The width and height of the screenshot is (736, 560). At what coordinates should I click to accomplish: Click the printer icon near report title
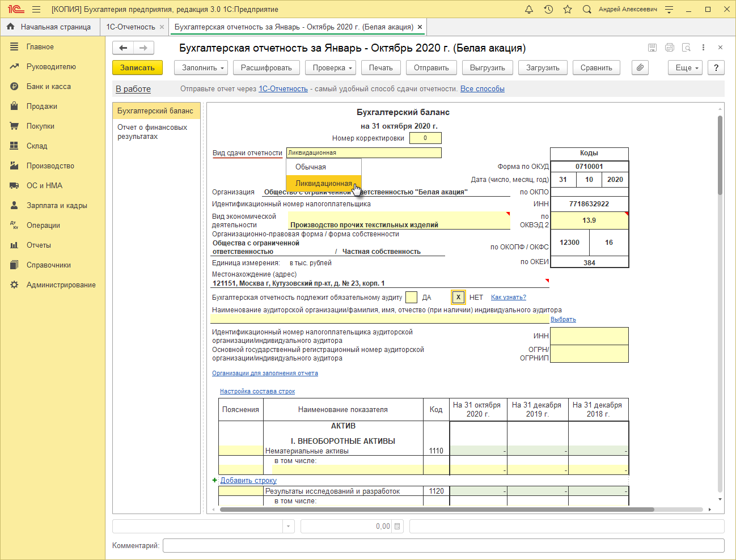coord(669,48)
